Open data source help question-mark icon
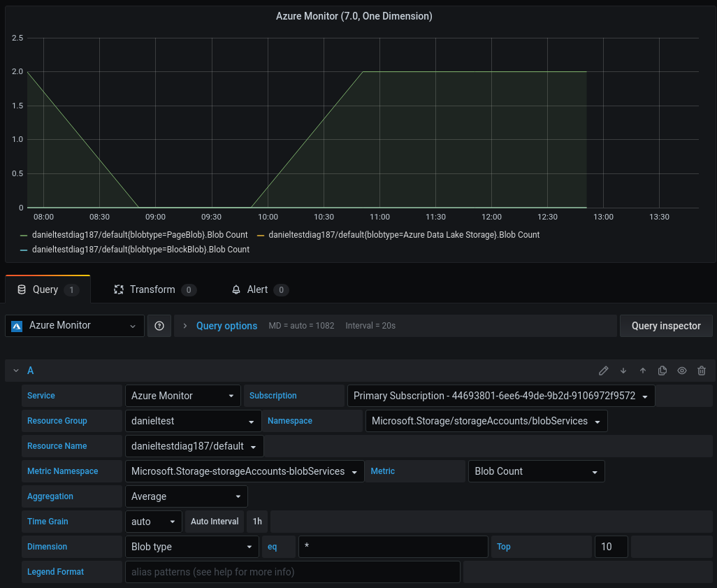 click(x=159, y=326)
